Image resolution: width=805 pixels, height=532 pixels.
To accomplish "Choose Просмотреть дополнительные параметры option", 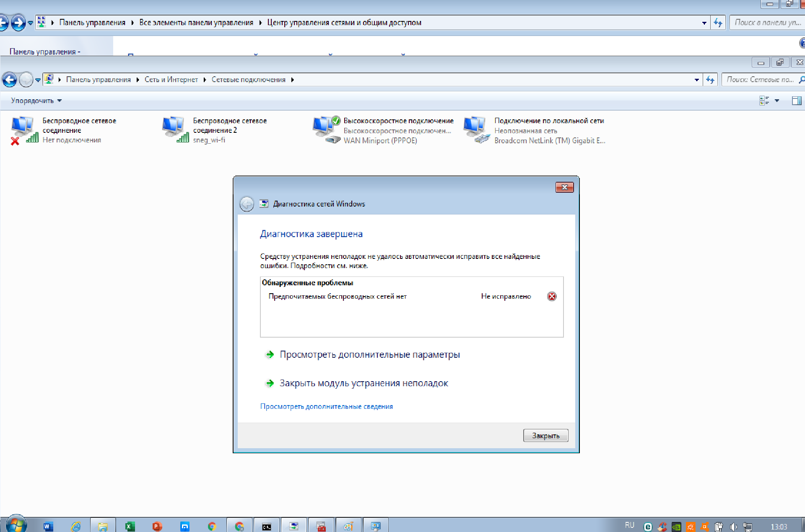I will point(369,354).
